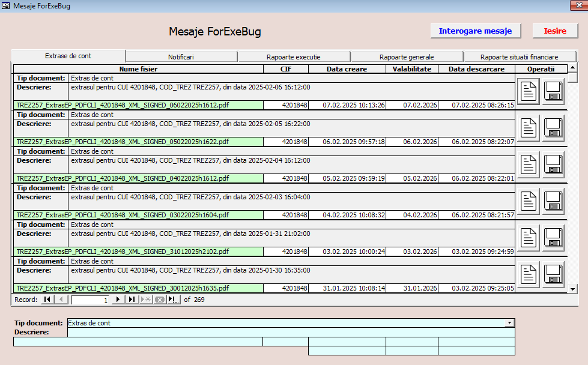Select Rapoarte situatii financiare tab
This screenshot has height=365, width=588.
coord(519,57)
